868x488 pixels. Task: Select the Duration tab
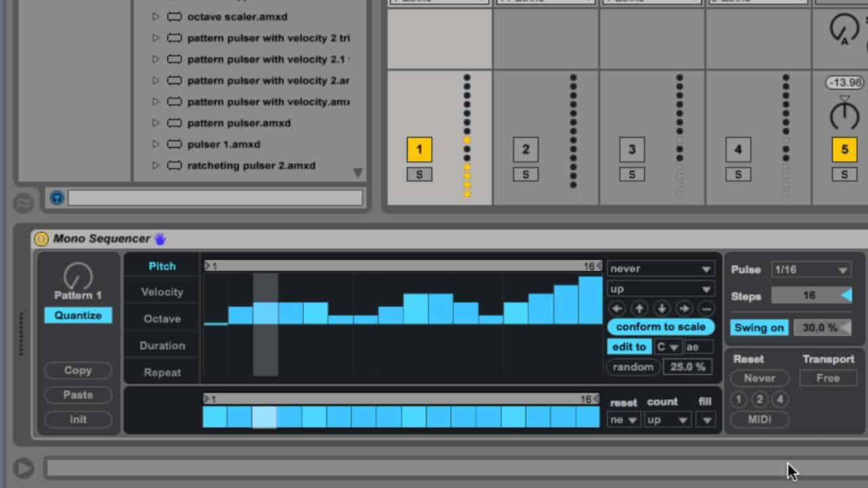[162, 346]
